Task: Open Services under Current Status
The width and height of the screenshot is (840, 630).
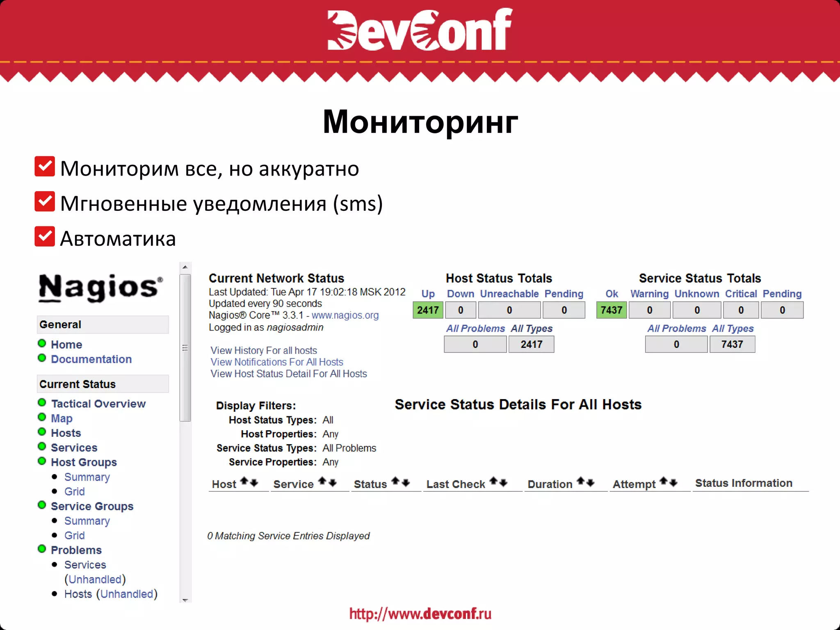Action: pyautogui.click(x=74, y=447)
